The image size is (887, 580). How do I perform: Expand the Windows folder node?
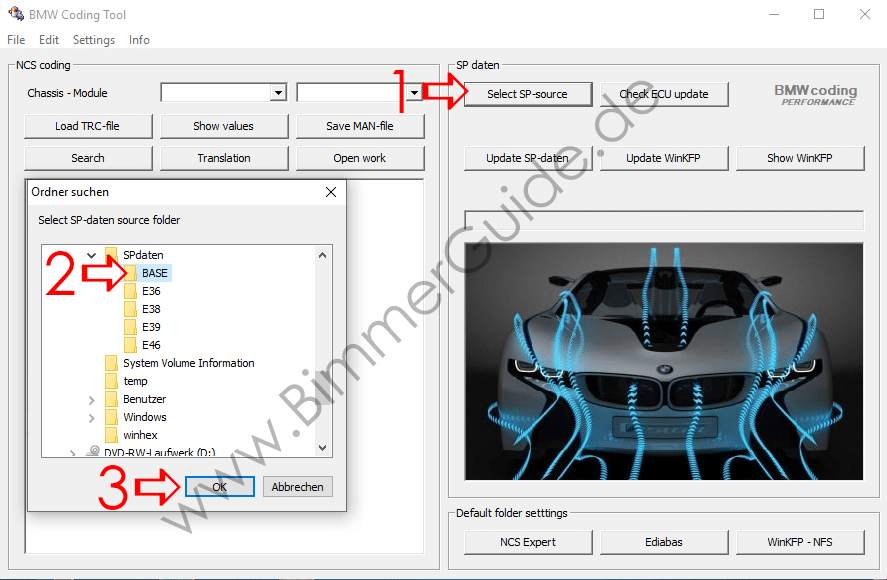tap(92, 417)
